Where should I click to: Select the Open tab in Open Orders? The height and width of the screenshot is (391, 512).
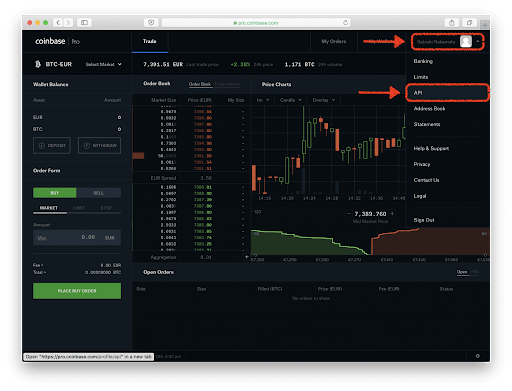[462, 272]
